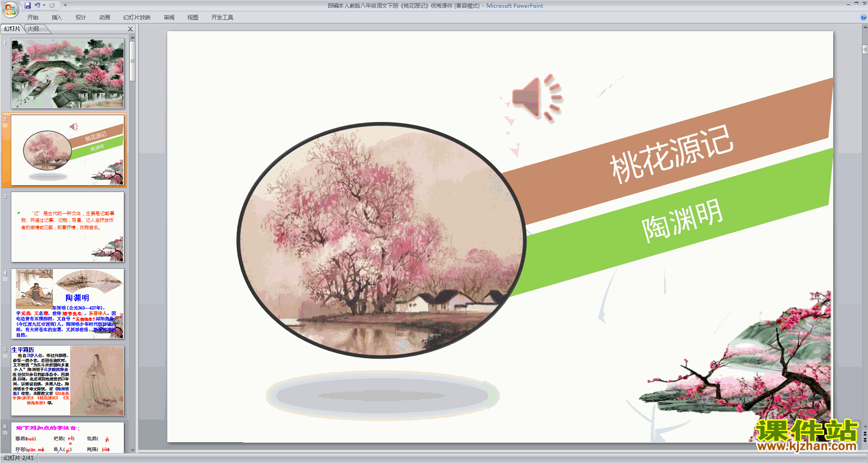This screenshot has height=463, width=868.
Task: Select slide 5 thumbnail titled 生平简历
Action: point(68,381)
